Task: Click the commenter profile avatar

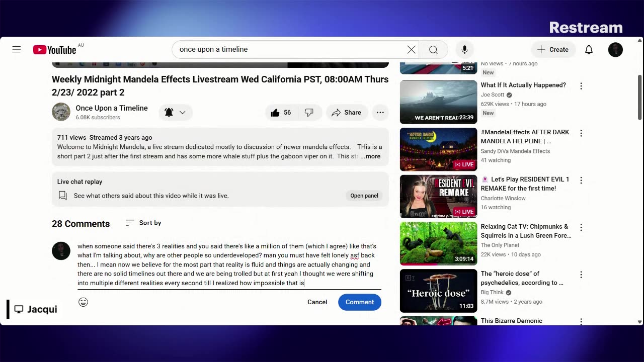Action: (61, 251)
